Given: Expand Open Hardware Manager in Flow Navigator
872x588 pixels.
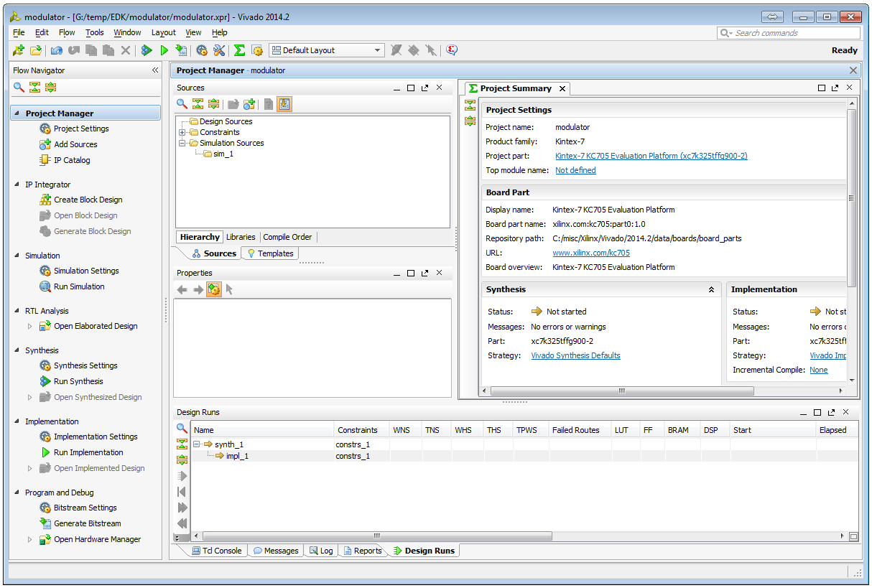Looking at the screenshot, I should [x=29, y=540].
